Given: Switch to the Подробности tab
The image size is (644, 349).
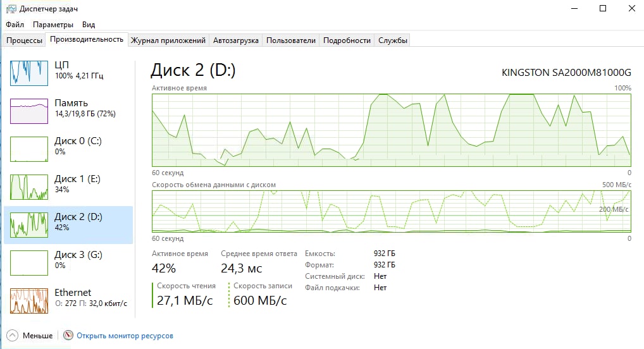Looking at the screenshot, I should [347, 40].
